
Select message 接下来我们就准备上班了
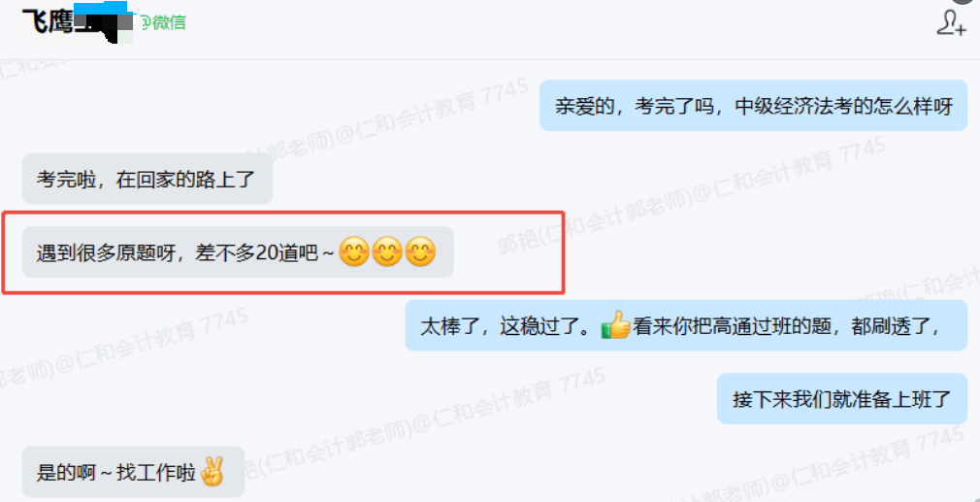(842, 399)
